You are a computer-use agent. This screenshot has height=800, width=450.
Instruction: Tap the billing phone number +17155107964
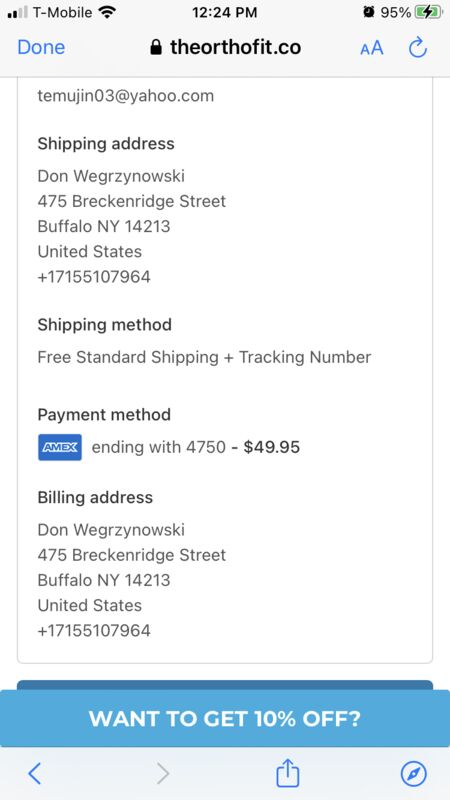pyautogui.click(x=94, y=631)
